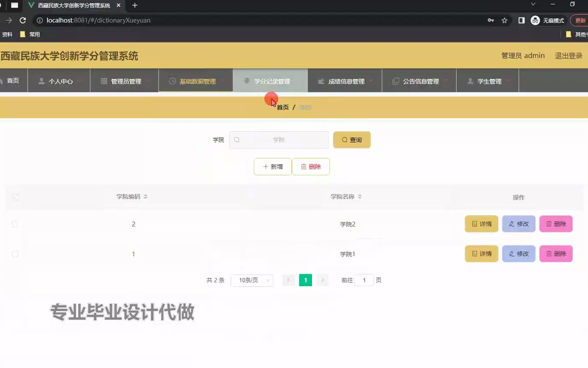Click 删除 for 学院1 row

pyautogui.click(x=556, y=254)
